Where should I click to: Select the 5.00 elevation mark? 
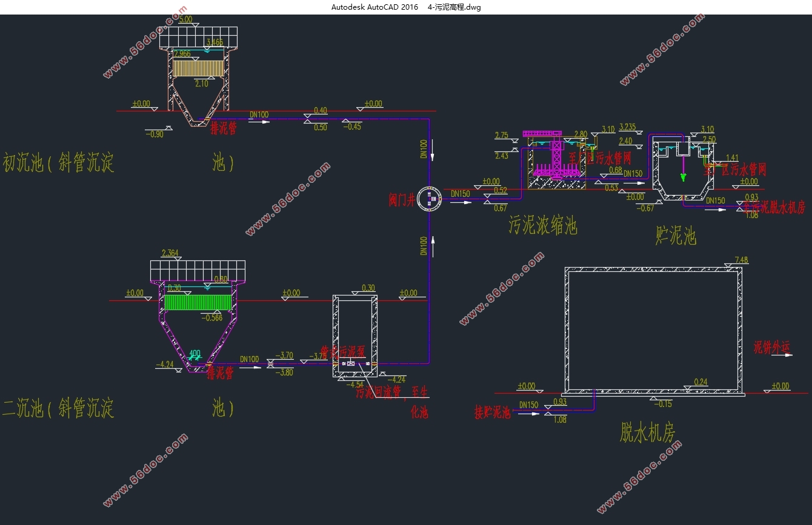click(x=185, y=19)
